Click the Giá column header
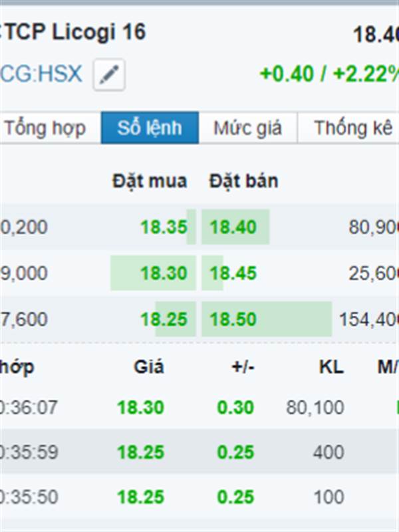Image resolution: width=399 pixels, height=532 pixels. coord(149,367)
